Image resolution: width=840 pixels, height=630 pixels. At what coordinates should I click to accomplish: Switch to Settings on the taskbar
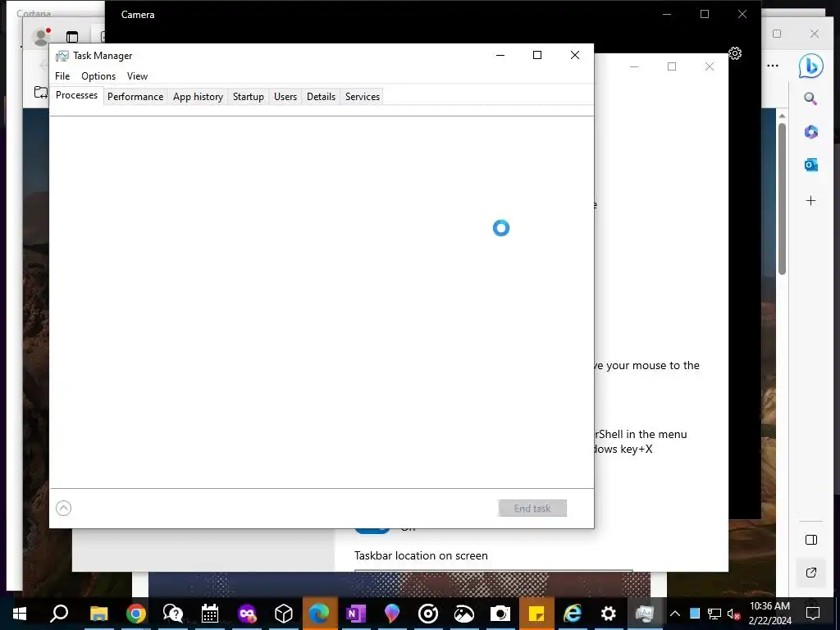click(609, 614)
